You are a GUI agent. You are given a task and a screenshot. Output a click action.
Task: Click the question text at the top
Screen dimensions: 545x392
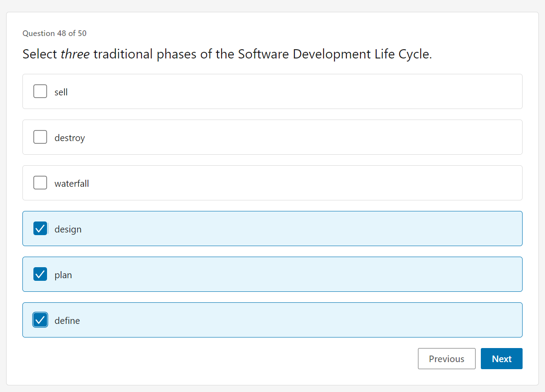coord(227,54)
